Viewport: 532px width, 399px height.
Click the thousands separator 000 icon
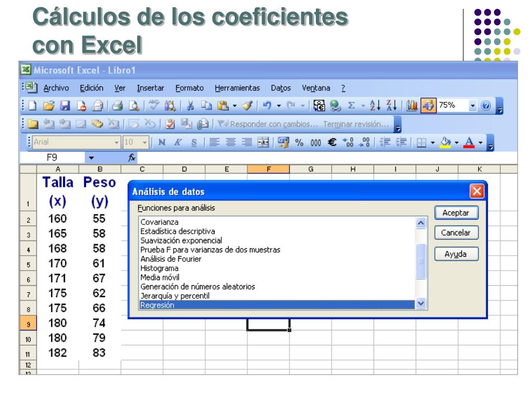(315, 143)
